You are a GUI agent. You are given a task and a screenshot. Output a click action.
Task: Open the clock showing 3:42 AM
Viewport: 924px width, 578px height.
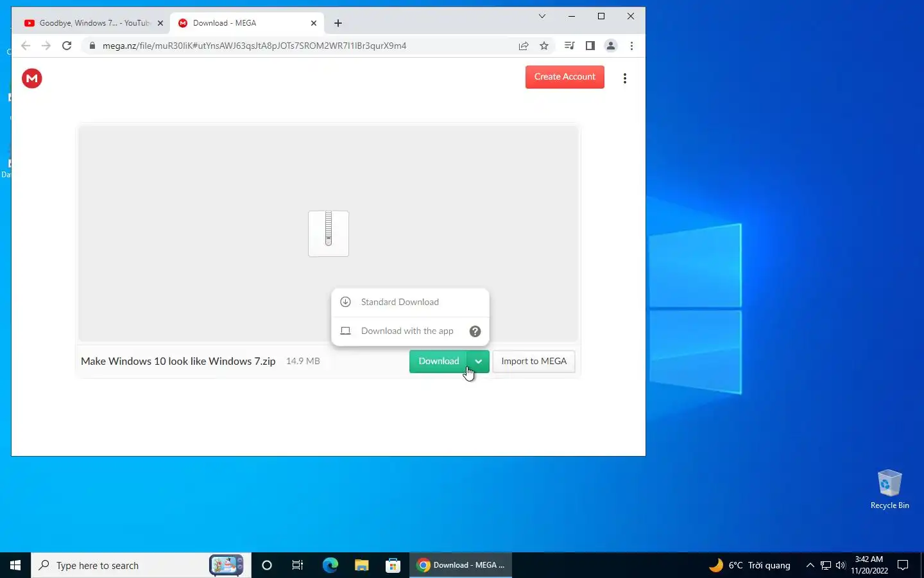(x=869, y=565)
